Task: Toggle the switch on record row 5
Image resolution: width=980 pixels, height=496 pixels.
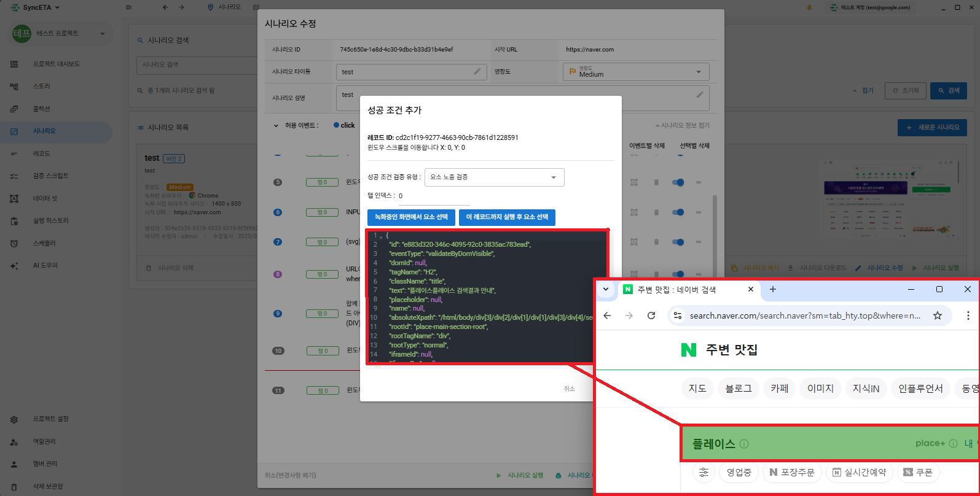Action: (x=678, y=182)
